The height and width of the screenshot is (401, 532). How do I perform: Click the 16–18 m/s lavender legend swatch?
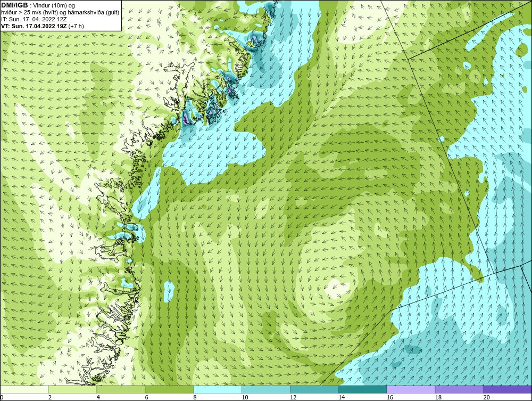click(x=411, y=389)
